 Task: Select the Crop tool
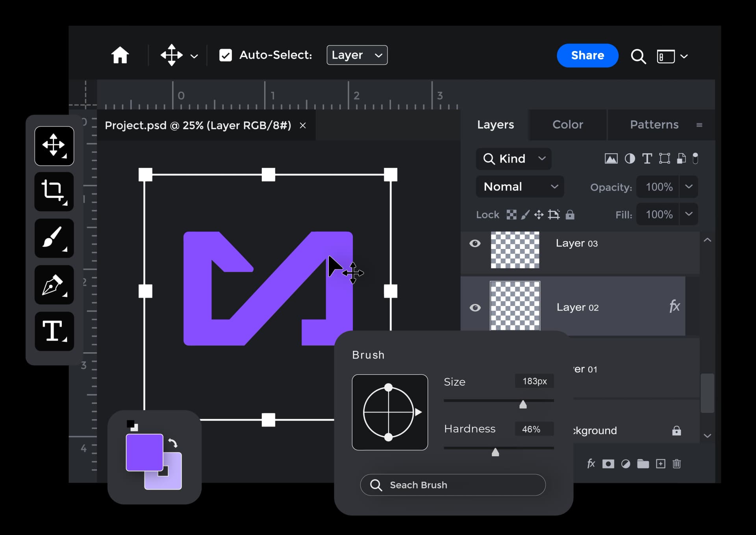54,192
